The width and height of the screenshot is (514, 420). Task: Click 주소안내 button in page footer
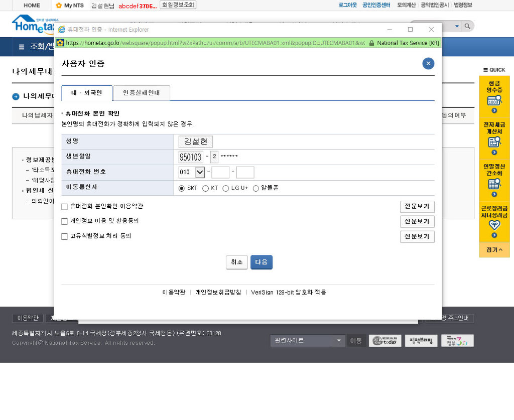[450, 318]
